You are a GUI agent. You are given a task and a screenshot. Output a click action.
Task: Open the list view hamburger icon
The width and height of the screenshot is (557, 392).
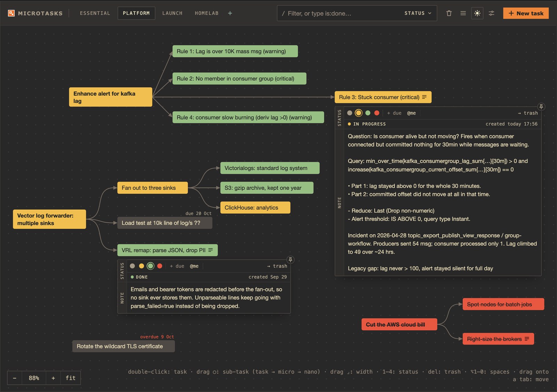[463, 13]
